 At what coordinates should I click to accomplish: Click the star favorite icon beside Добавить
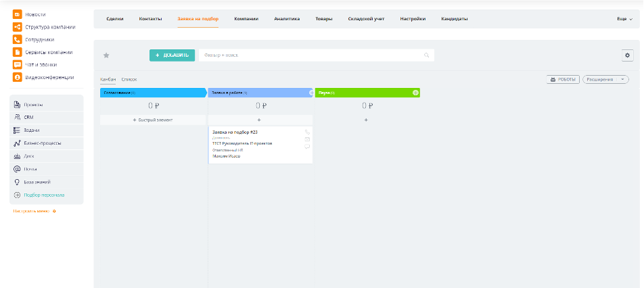106,55
